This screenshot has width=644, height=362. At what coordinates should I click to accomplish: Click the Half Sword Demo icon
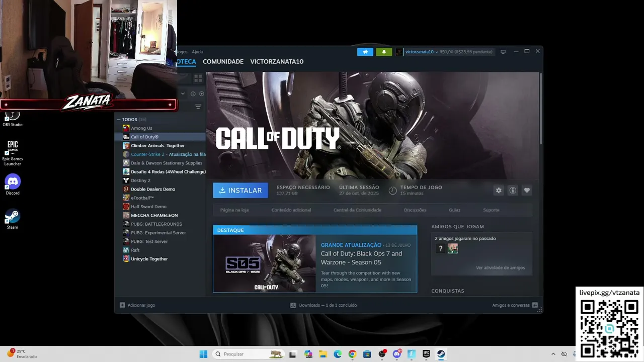pyautogui.click(x=126, y=207)
